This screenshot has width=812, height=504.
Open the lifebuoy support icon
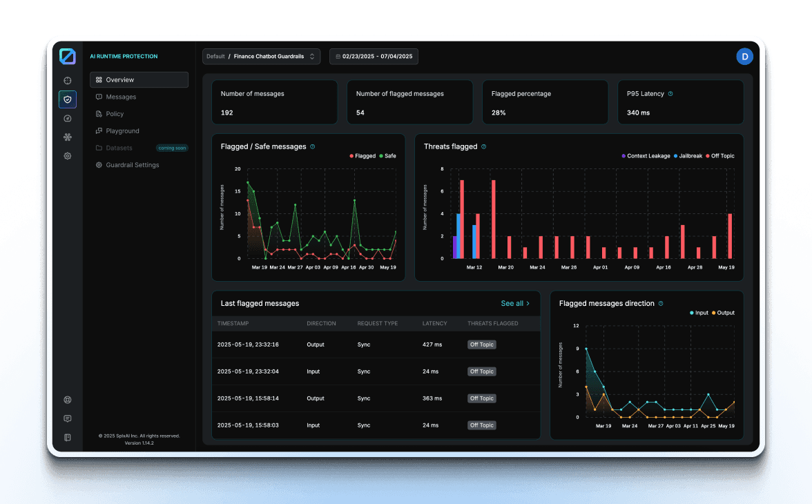68,400
